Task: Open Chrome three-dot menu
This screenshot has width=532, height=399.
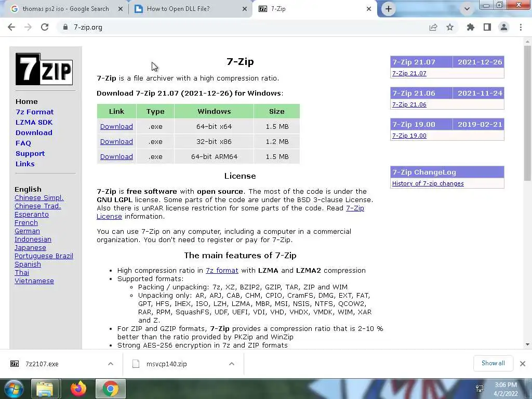Action: click(521, 27)
